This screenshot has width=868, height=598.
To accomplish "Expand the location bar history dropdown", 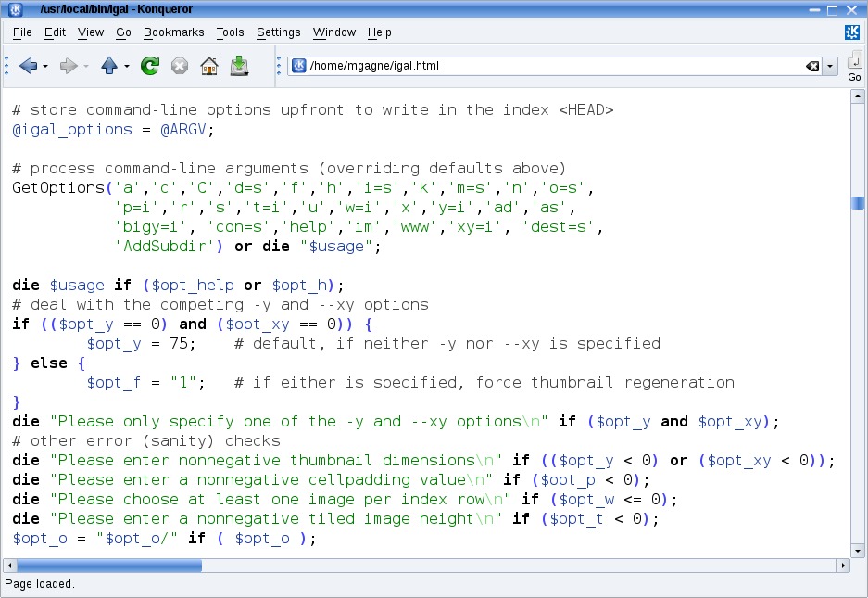I will (829, 66).
